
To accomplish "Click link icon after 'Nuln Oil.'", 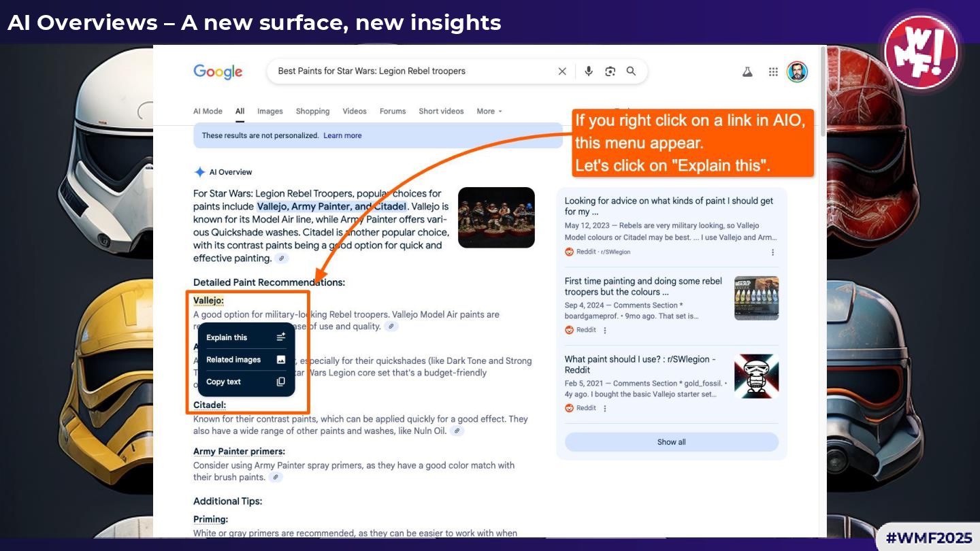I will tap(457, 431).
